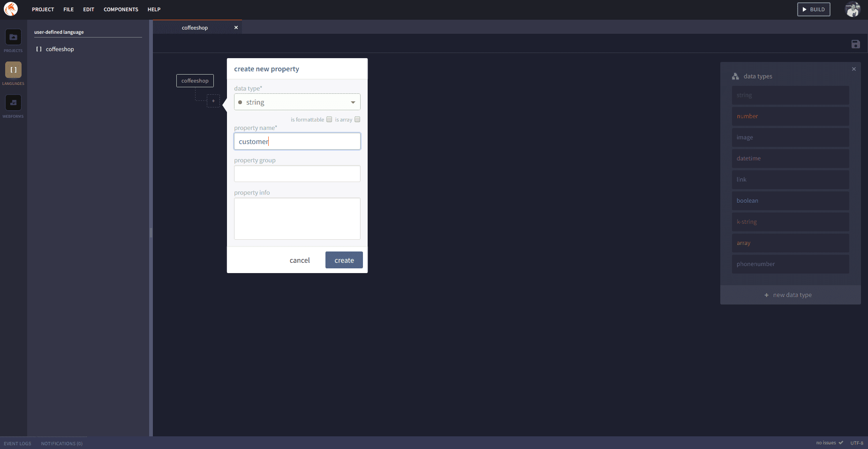Close the coffeeshop tab

coord(236,28)
